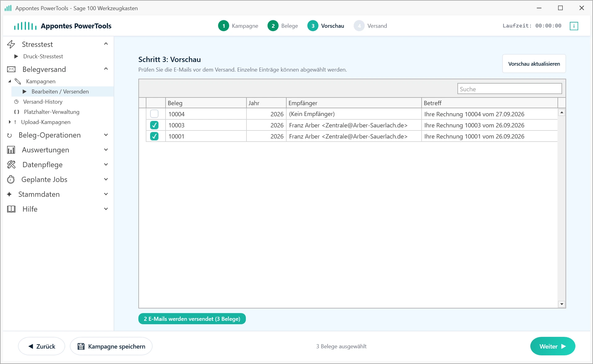Screen dimensions: 593x364
Task: Click into the Suche search field
Action: click(509, 89)
